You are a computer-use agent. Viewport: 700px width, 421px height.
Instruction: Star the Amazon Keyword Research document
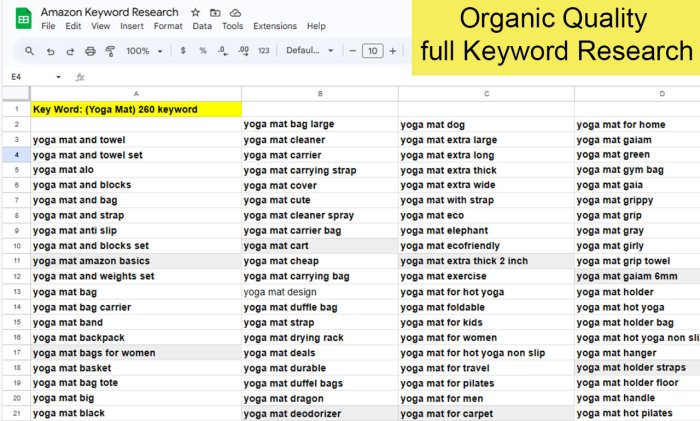tap(195, 13)
